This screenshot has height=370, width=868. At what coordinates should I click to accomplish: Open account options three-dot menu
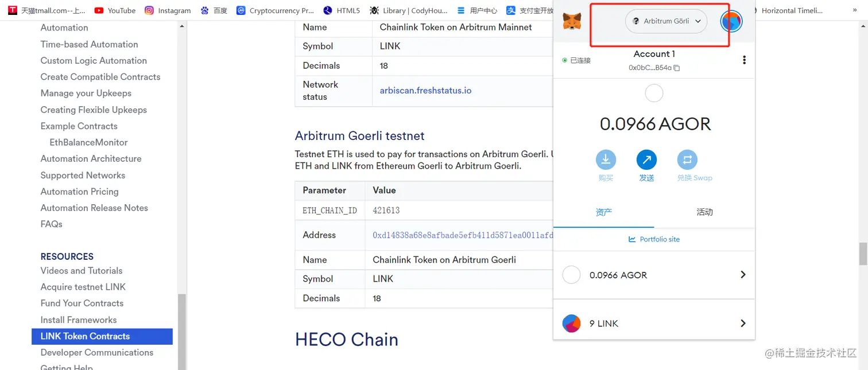[x=744, y=60]
